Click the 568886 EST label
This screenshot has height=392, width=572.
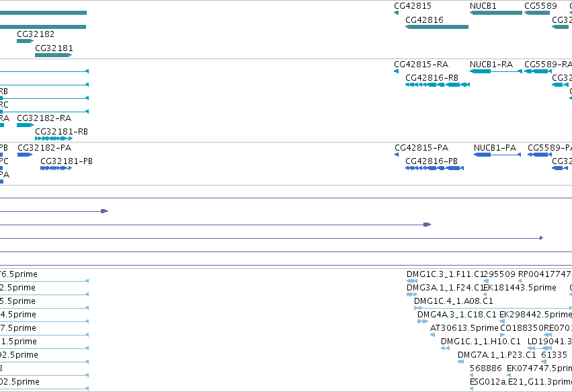tap(486, 368)
